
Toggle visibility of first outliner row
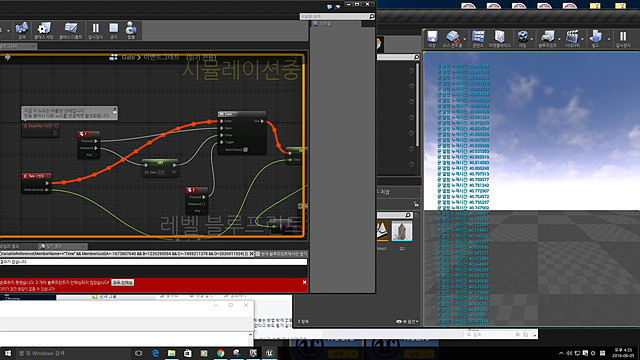[411, 71]
